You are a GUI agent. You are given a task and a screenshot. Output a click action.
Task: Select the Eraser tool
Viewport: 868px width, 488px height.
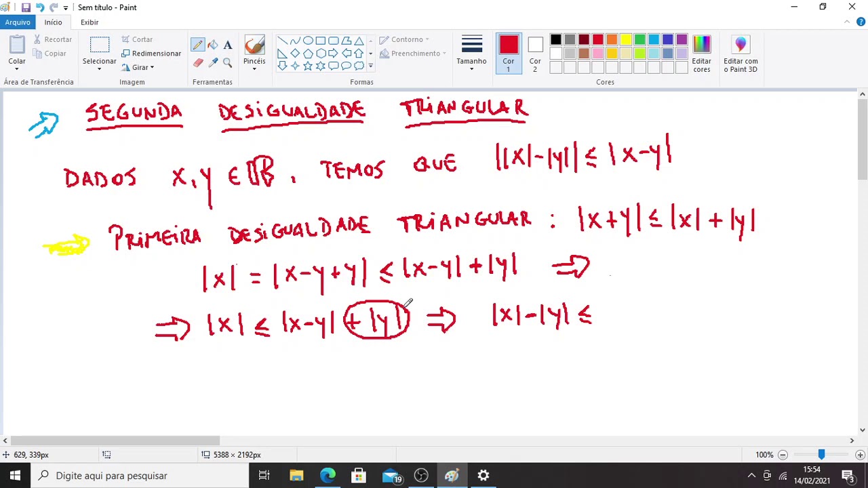pyautogui.click(x=197, y=63)
